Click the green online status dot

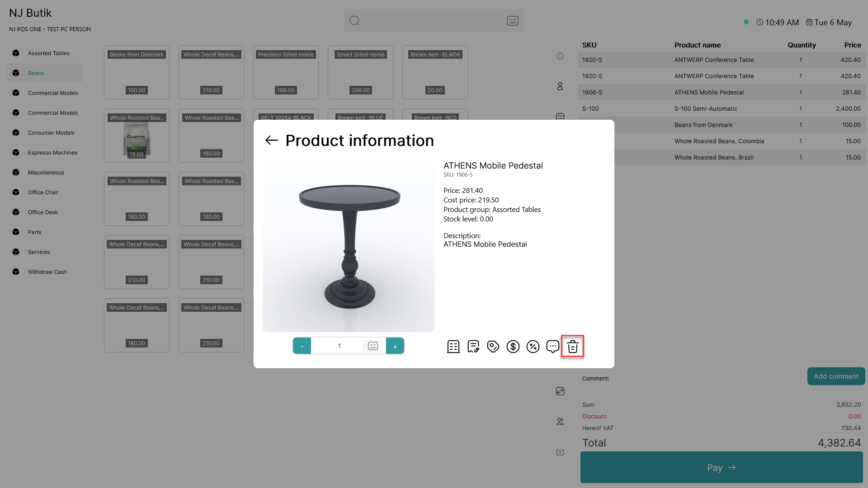point(746,22)
